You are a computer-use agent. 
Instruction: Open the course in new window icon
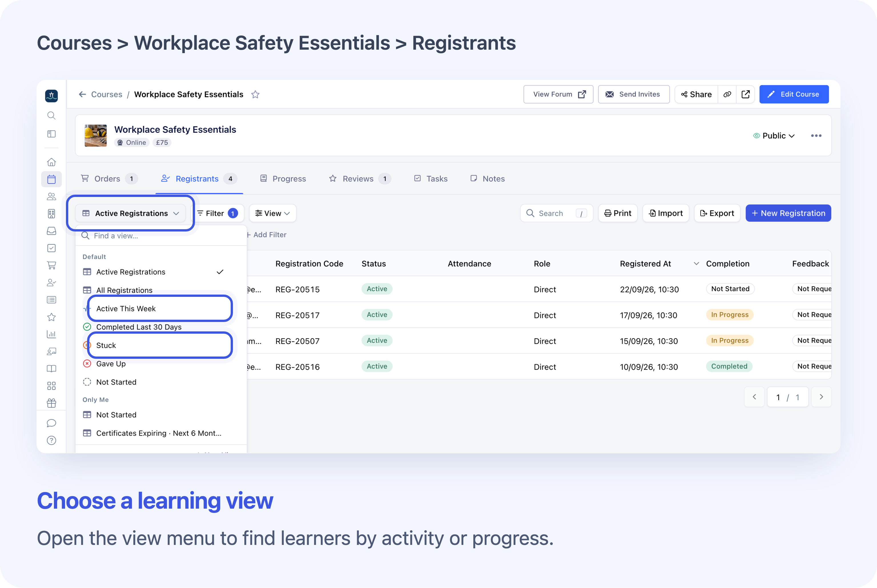point(745,94)
